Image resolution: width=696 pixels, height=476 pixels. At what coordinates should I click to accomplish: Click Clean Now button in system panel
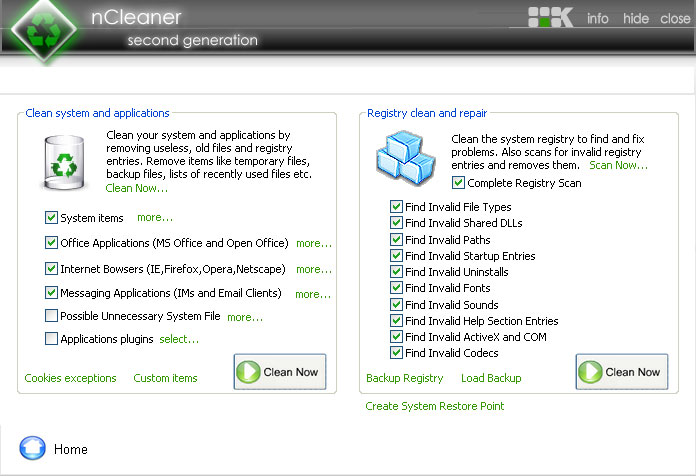(280, 372)
